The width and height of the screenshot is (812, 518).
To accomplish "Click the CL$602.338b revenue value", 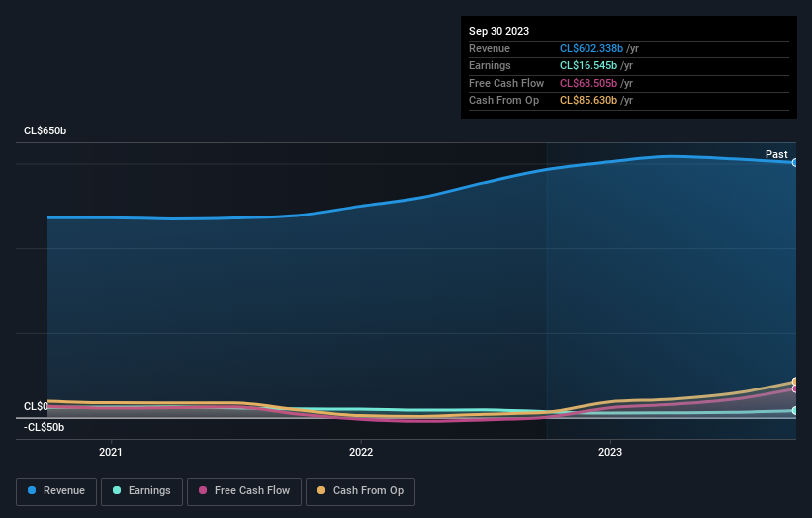I will click(590, 48).
